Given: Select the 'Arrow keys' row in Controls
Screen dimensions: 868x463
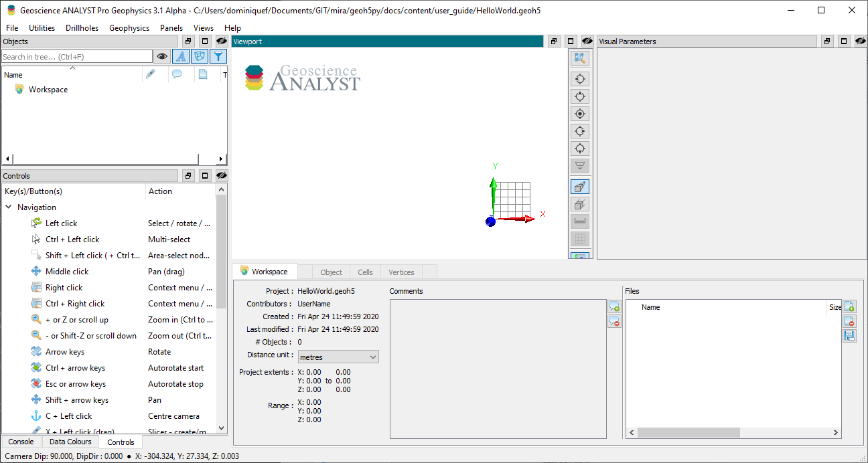Looking at the screenshot, I should pyautogui.click(x=109, y=352).
